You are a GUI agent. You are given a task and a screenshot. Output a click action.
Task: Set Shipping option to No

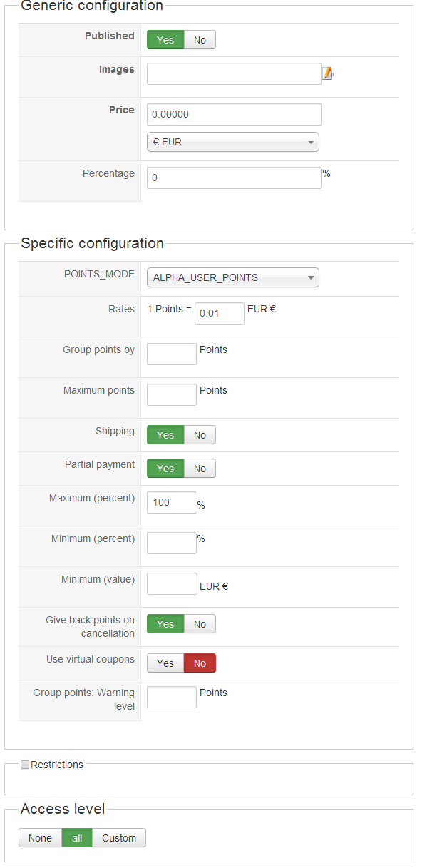tap(200, 435)
